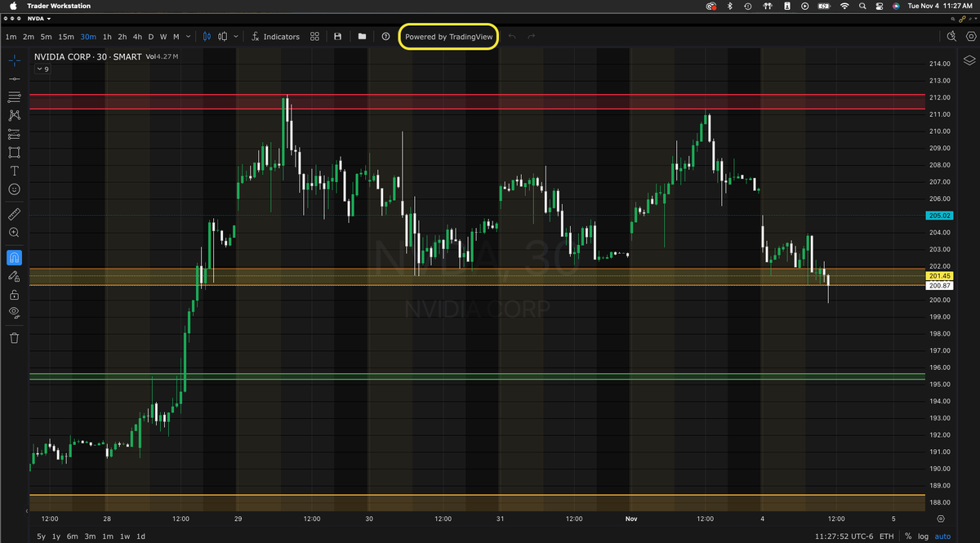Open quick search lightning magnifier icon
The width and height of the screenshot is (980, 543).
(x=951, y=37)
